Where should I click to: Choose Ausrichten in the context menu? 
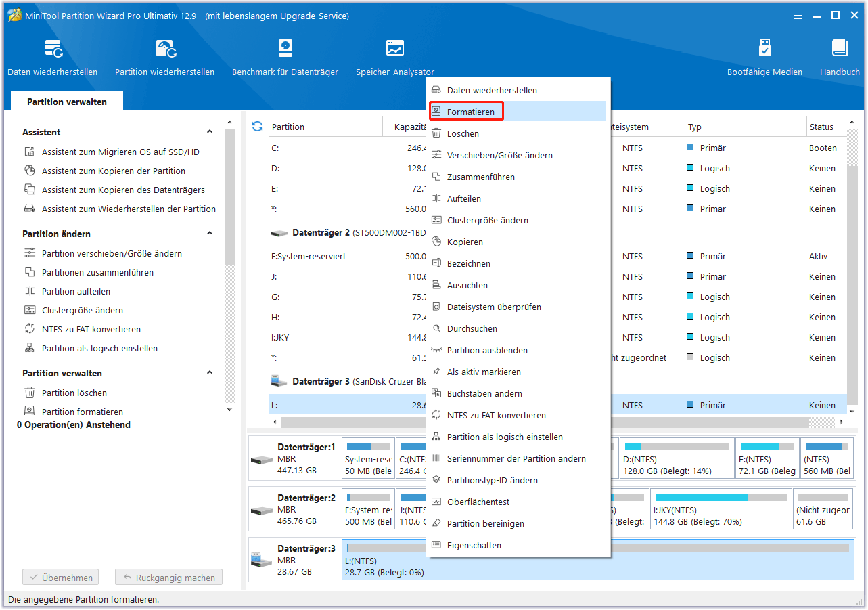point(518,285)
